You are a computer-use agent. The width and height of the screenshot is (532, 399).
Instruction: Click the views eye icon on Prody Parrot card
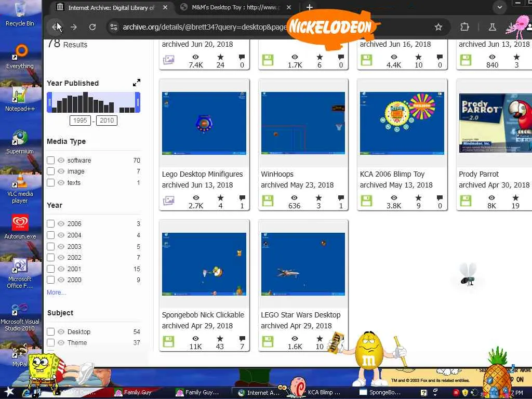click(x=491, y=197)
